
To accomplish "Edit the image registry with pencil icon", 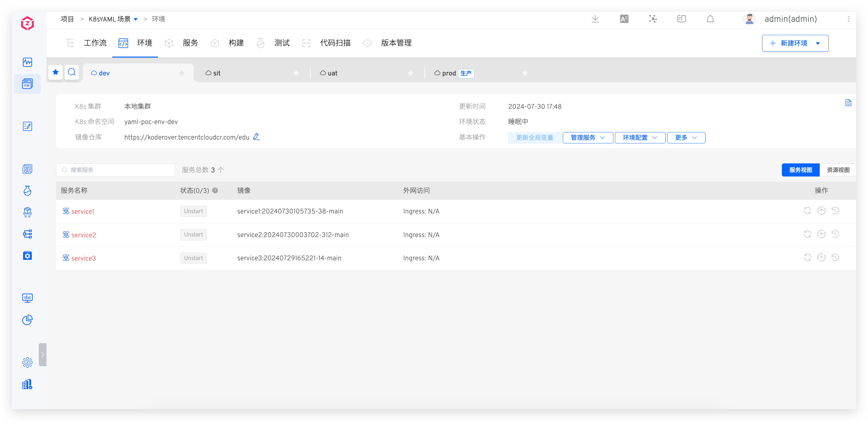I will [256, 137].
